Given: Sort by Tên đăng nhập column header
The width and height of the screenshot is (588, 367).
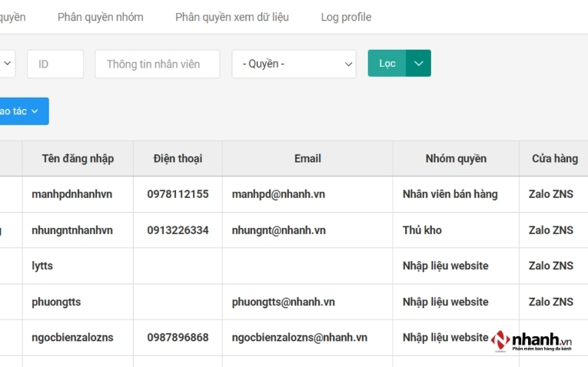Looking at the screenshot, I should pos(78,158).
